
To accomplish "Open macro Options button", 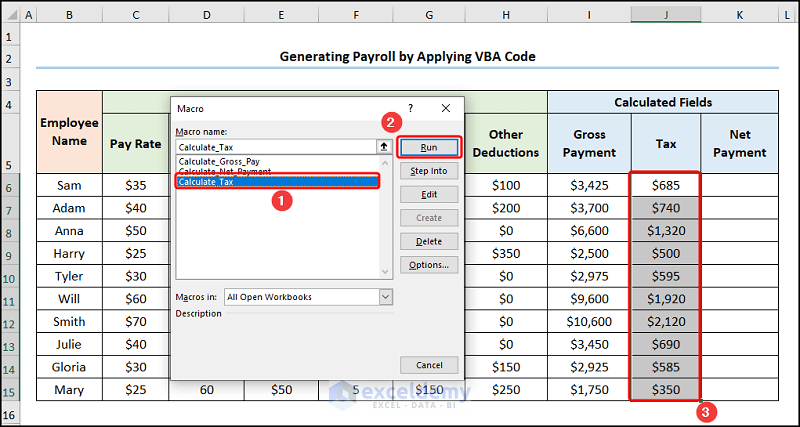I will point(428,265).
